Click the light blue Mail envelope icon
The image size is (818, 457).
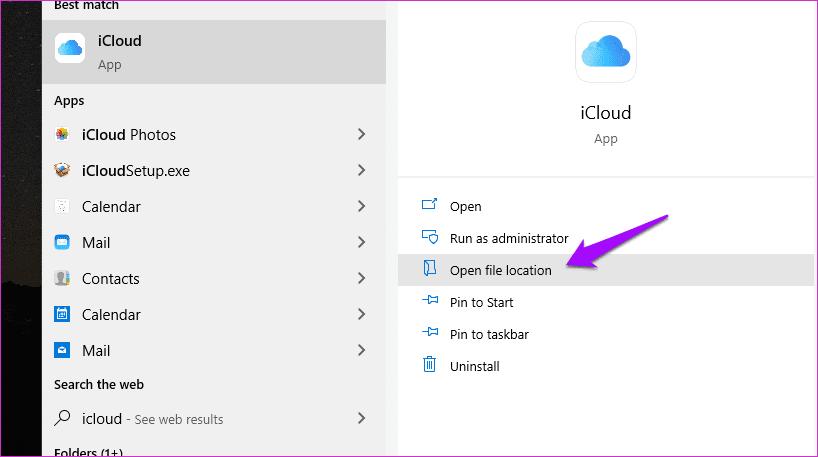point(62,242)
